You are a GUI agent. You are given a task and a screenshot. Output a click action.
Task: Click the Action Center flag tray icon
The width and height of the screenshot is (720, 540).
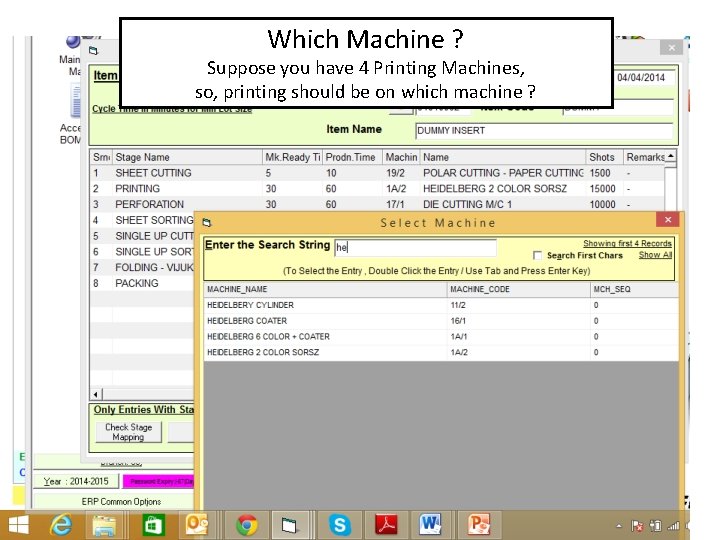(x=637, y=526)
